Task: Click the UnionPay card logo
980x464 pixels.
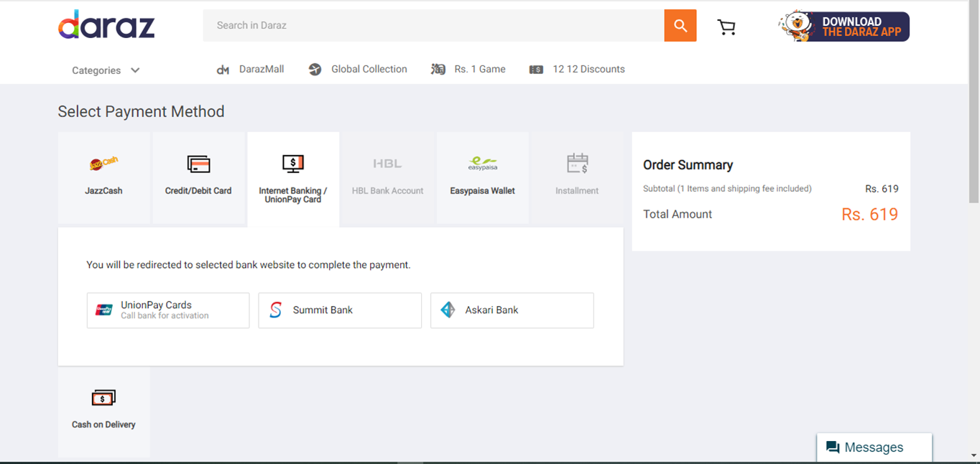Action: (104, 310)
